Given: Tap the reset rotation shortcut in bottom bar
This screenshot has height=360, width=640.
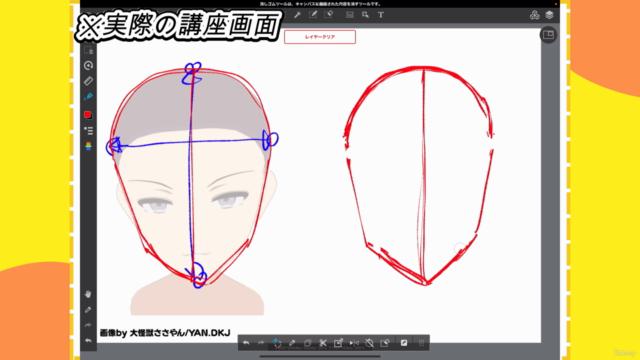Looking at the screenshot, I should (369, 343).
